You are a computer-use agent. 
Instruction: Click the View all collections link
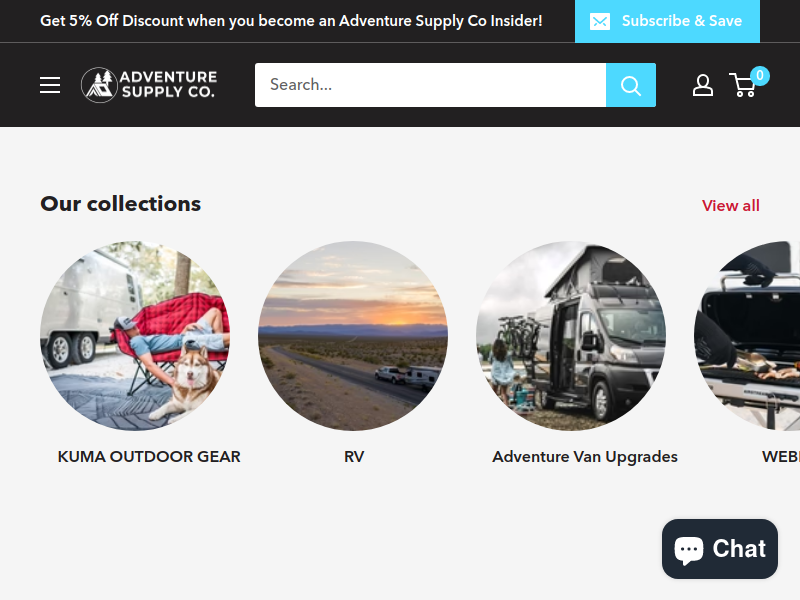[731, 206]
